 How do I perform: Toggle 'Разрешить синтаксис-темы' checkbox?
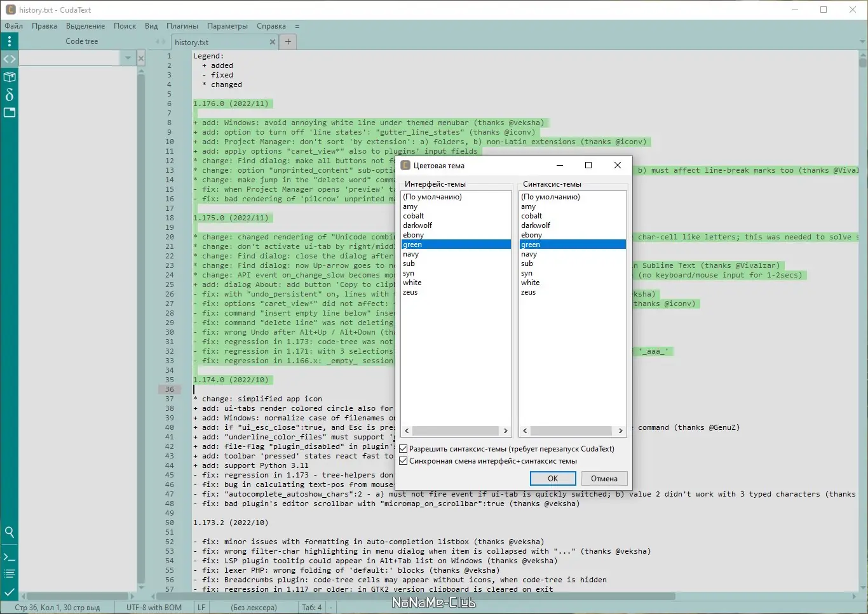click(x=403, y=449)
